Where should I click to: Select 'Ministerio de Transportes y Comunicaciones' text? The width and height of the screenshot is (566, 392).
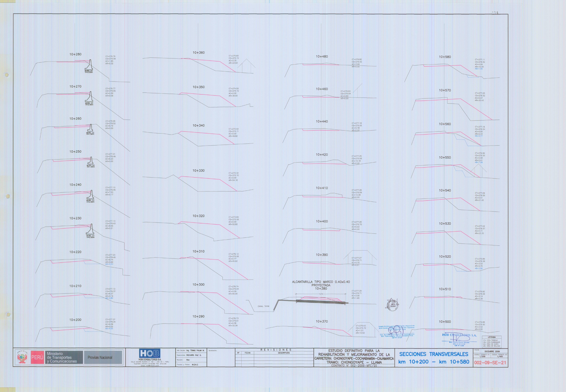pos(62,357)
